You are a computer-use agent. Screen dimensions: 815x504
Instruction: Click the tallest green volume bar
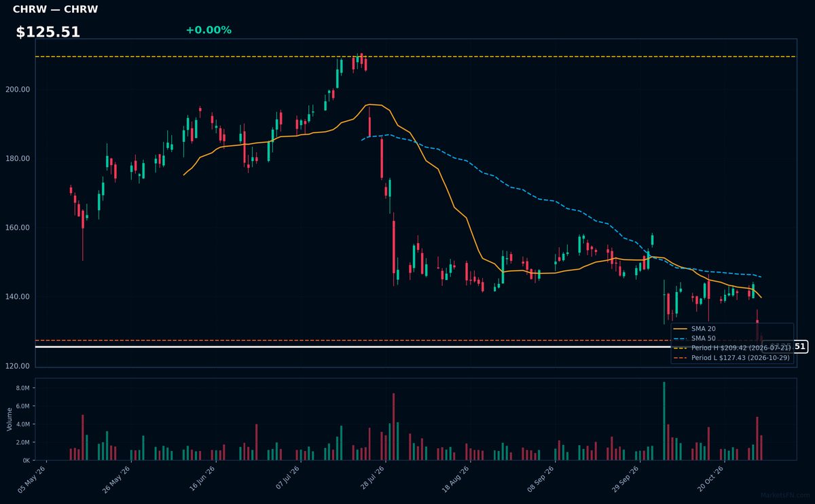click(664, 421)
